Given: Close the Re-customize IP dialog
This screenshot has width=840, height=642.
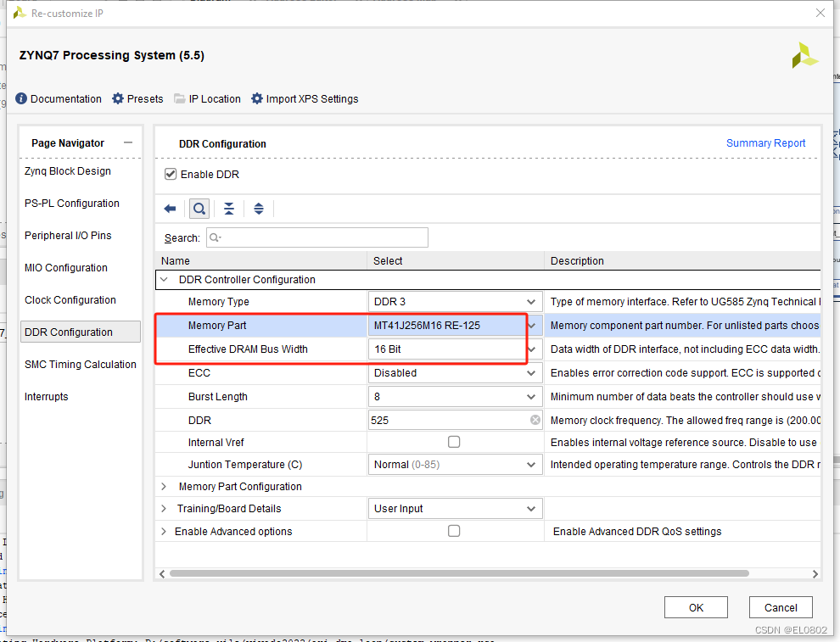Looking at the screenshot, I should tap(820, 13).
